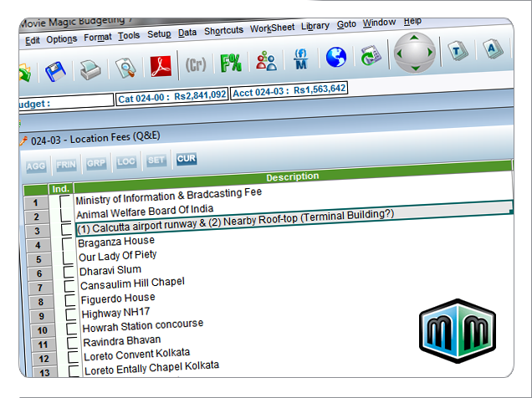Check Ind. box for Howrah Station concourse
532x398 pixels.
(x=72, y=328)
